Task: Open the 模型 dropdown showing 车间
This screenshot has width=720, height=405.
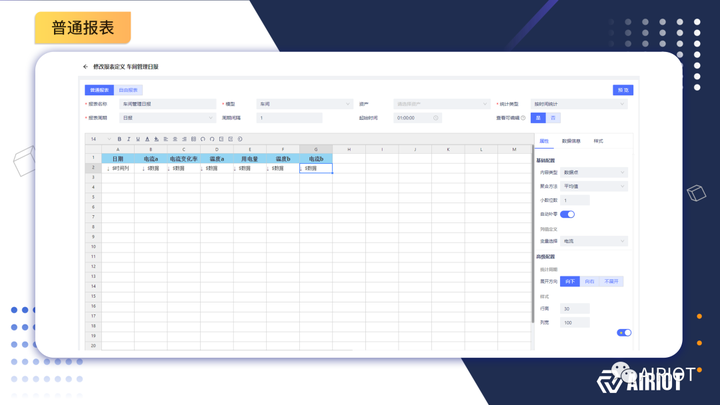Action: (x=305, y=104)
